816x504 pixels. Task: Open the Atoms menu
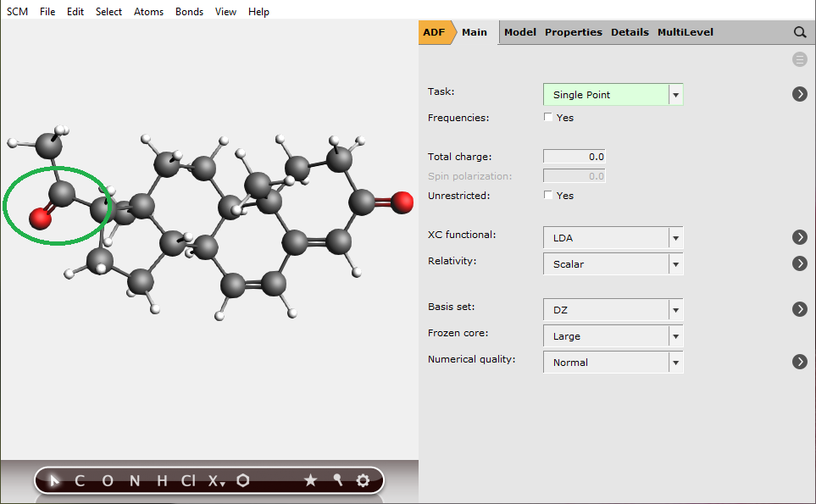click(x=148, y=11)
